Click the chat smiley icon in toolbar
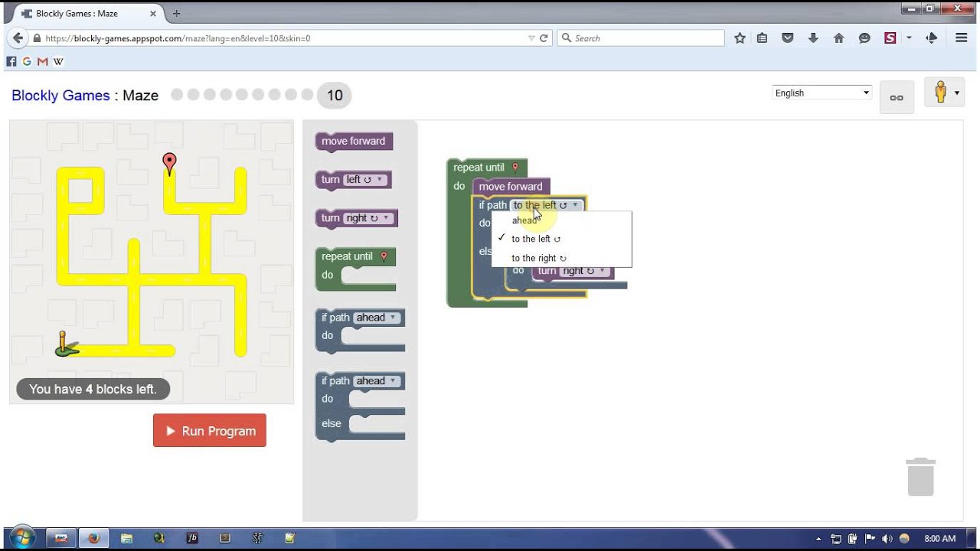 864,38
